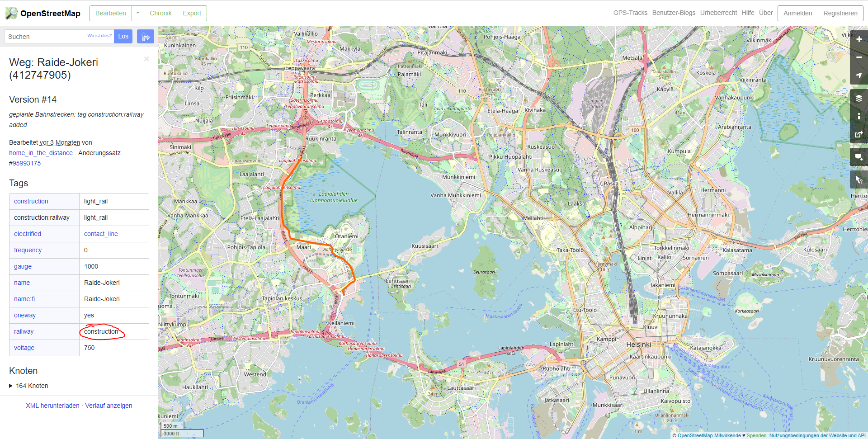Add a note with the speech bubble icon
868x439 pixels.
(x=859, y=157)
